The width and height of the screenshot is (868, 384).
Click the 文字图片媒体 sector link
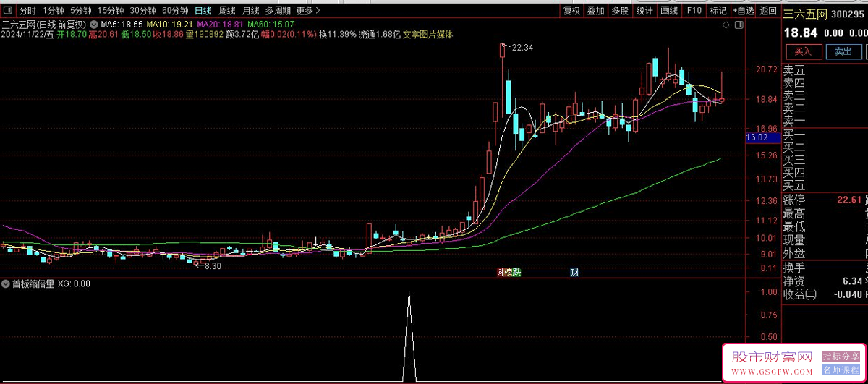pyautogui.click(x=427, y=34)
